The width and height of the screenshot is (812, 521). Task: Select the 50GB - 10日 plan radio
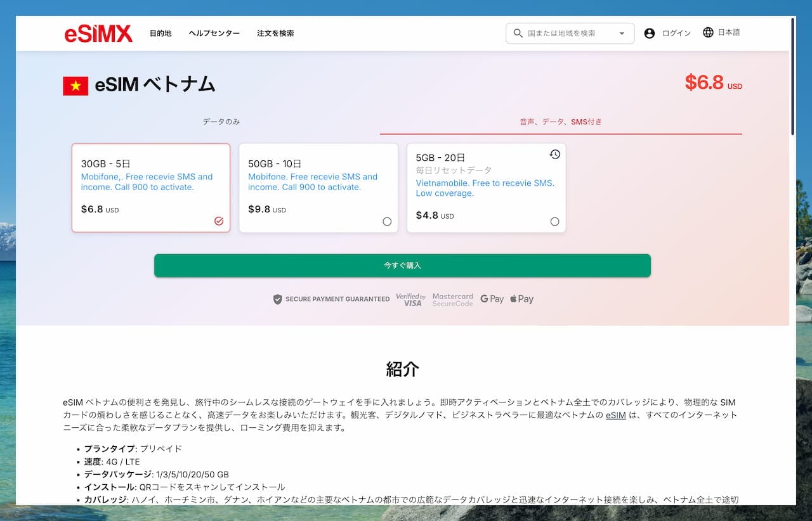pyautogui.click(x=387, y=221)
